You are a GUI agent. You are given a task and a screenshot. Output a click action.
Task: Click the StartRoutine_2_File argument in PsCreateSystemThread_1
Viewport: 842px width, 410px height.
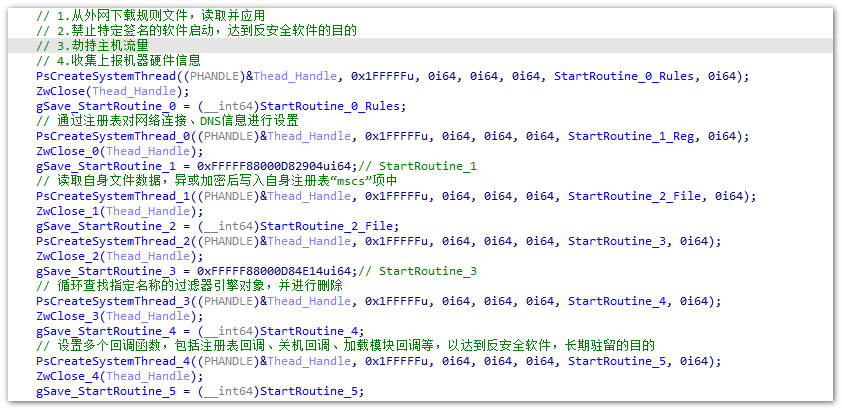click(634, 196)
